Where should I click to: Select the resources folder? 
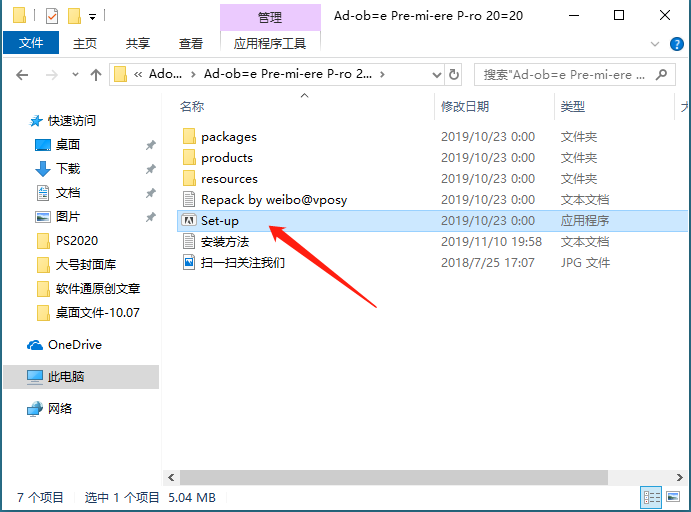(x=229, y=179)
